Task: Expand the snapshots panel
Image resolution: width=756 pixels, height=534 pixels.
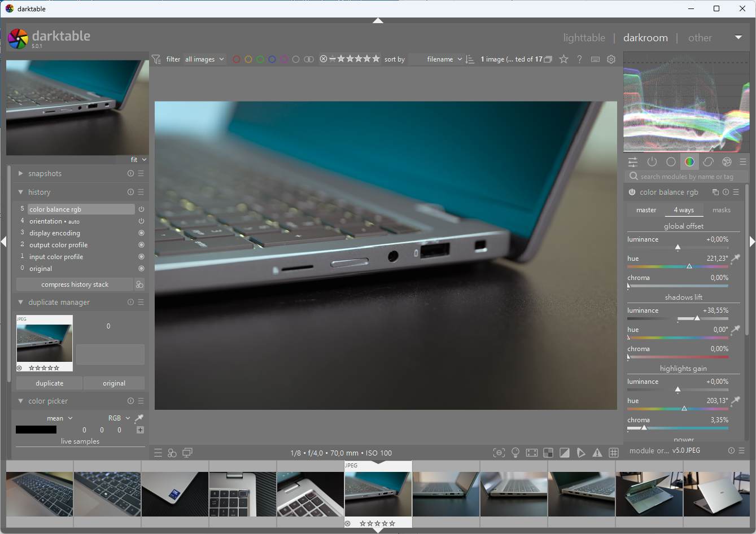Action: pyautogui.click(x=20, y=174)
